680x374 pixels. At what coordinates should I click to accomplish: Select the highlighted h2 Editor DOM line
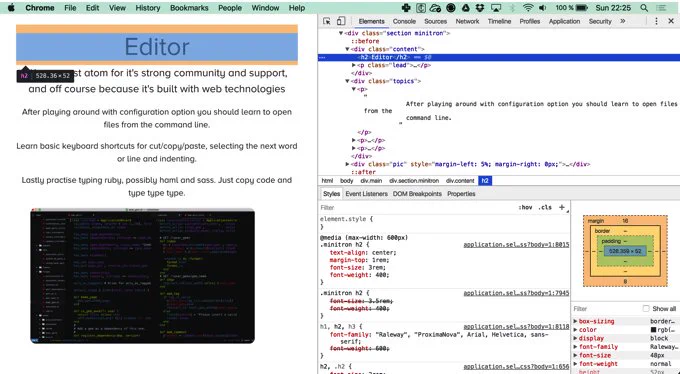pyautogui.click(x=499, y=57)
